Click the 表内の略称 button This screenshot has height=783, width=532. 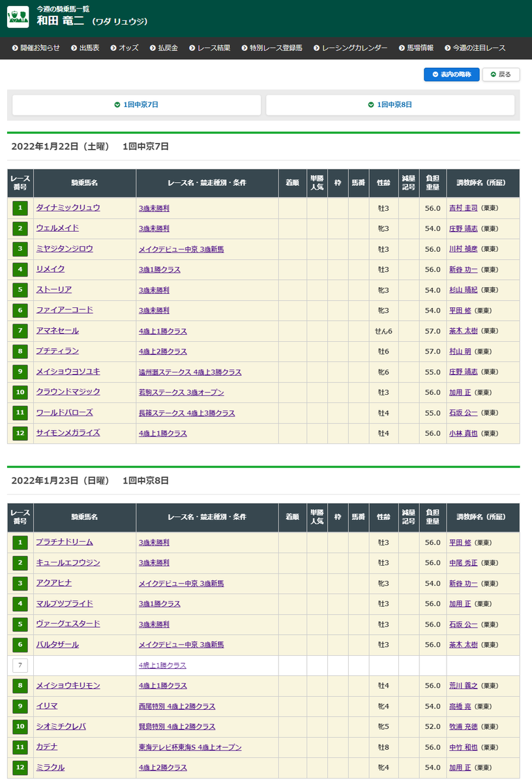[x=452, y=74]
